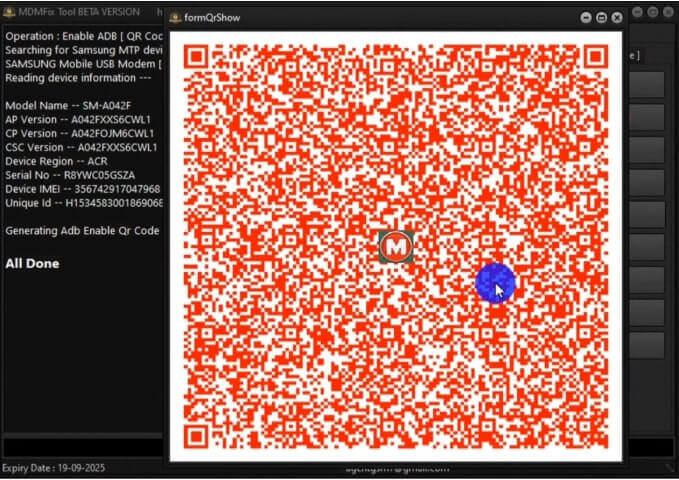Screen dimensions: 679x480
Task: Click the generated ADB enable QR code
Action: 396,246
